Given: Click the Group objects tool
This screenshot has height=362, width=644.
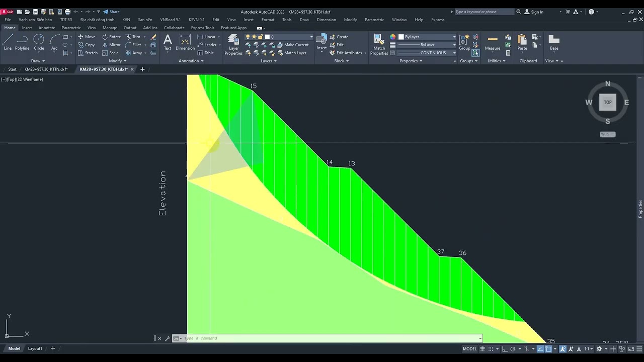Looking at the screenshot, I should point(464,42).
